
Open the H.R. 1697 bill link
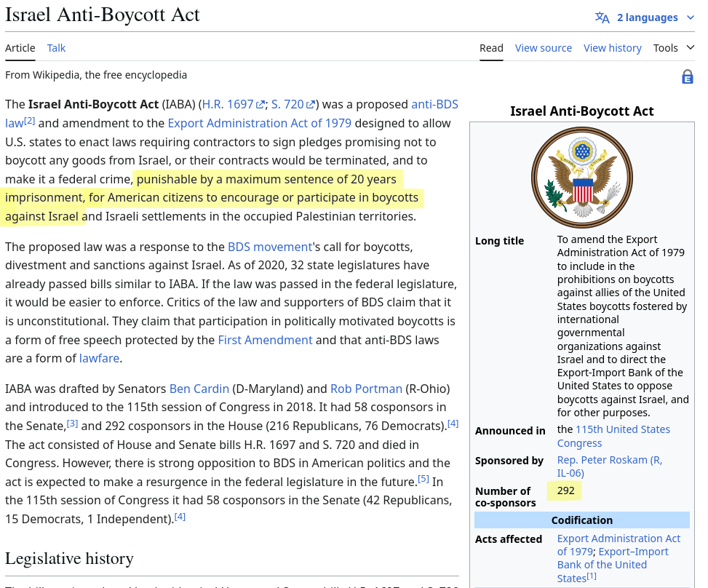[228, 104]
